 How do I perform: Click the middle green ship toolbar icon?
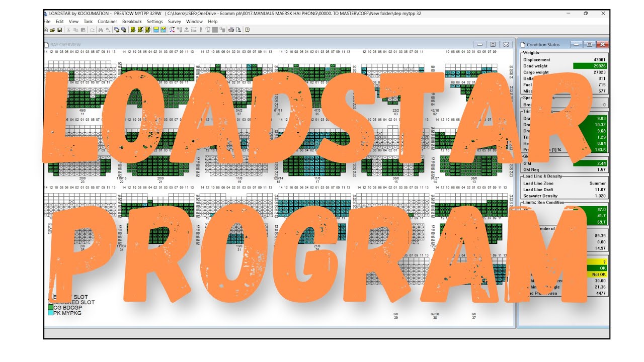coord(140,30)
